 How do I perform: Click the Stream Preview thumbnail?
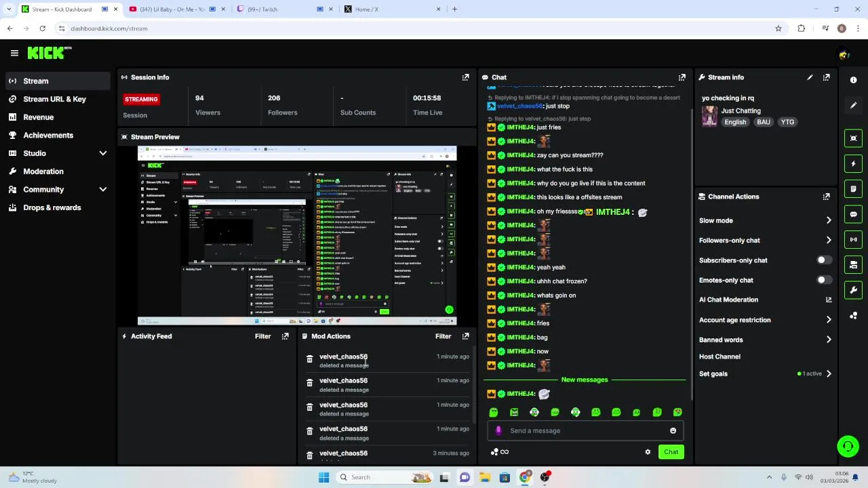[297, 235]
